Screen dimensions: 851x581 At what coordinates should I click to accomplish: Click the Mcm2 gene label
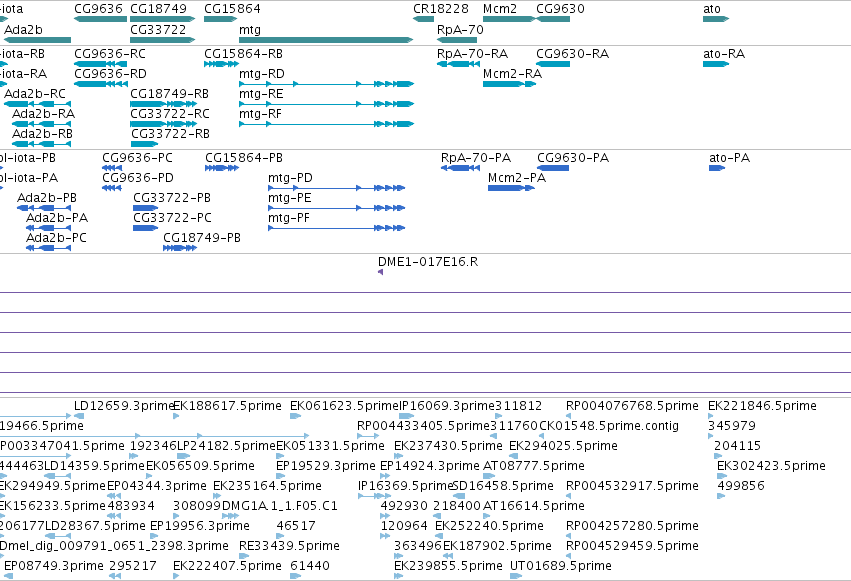(500, 9)
